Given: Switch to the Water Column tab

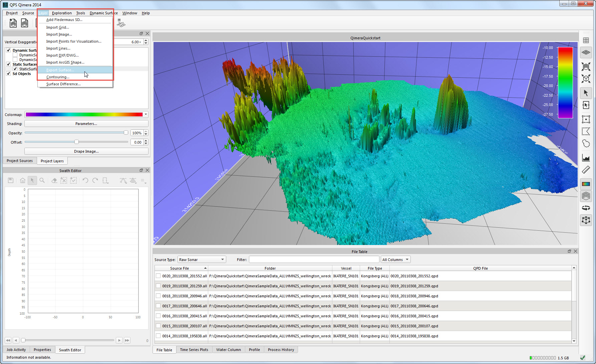Looking at the screenshot, I should 228,350.
